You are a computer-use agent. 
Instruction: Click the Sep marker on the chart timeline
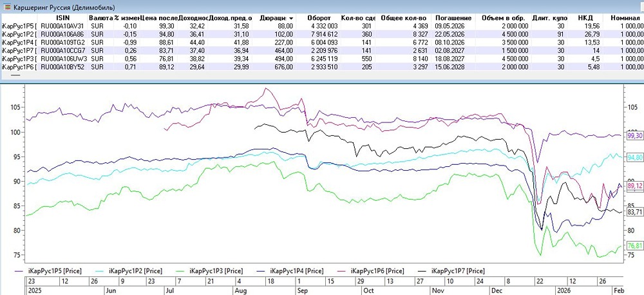[x=302, y=289]
